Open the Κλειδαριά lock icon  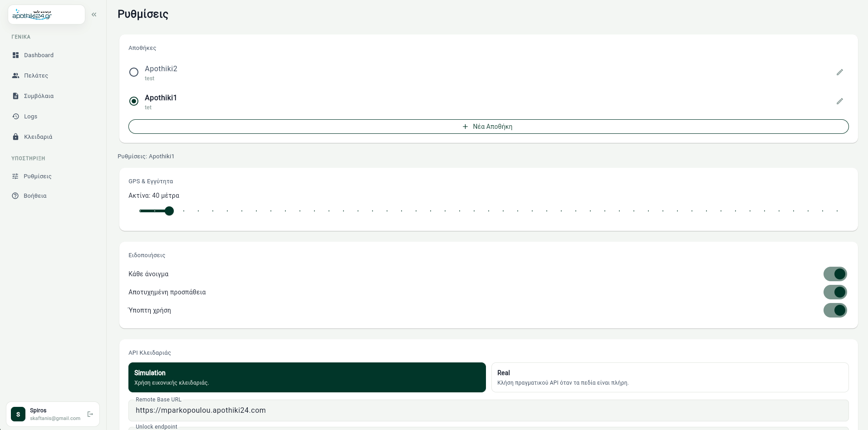tap(15, 137)
